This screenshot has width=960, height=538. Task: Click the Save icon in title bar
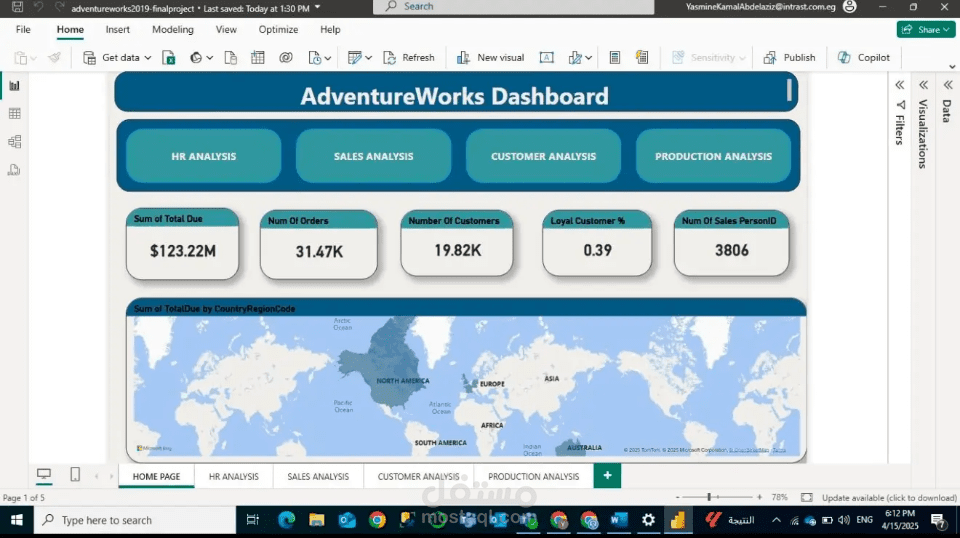pos(17,7)
